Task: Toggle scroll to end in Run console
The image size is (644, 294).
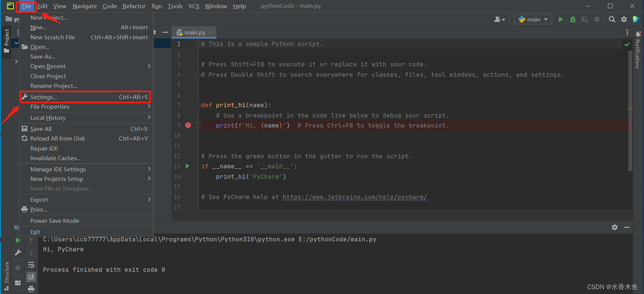Action: (31, 277)
